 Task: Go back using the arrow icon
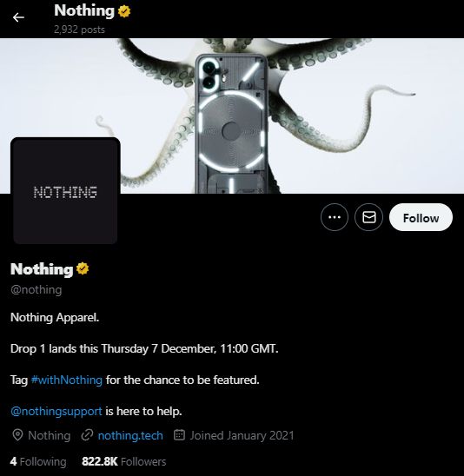[x=18, y=17]
